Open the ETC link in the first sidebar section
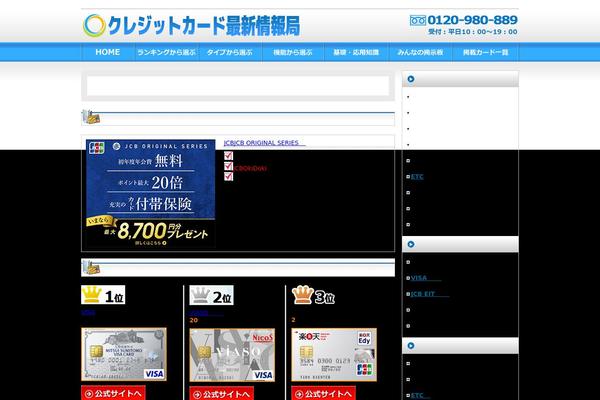The height and width of the screenshot is (400, 600). click(417, 176)
